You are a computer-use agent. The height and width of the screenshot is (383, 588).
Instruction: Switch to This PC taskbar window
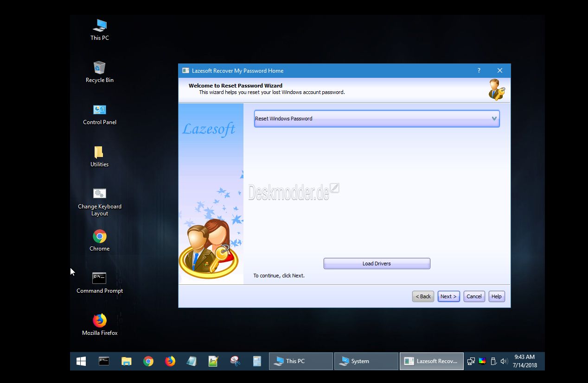tap(301, 361)
